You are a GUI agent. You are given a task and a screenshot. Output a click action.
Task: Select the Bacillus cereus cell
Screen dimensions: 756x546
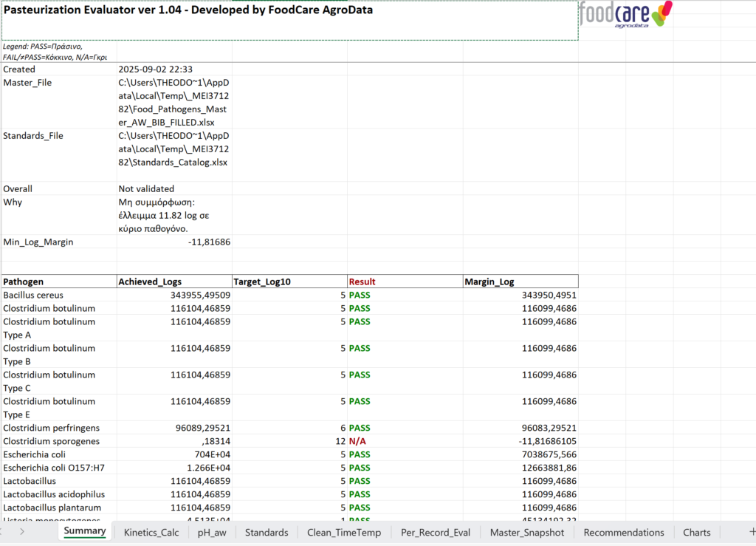coord(59,296)
